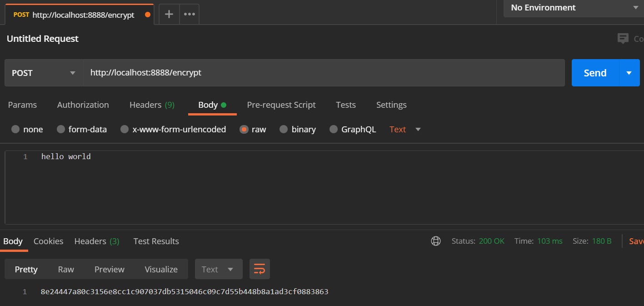Screen dimensions: 644x306
Task: Open the Send button arrow dropdown
Action: click(x=629, y=73)
